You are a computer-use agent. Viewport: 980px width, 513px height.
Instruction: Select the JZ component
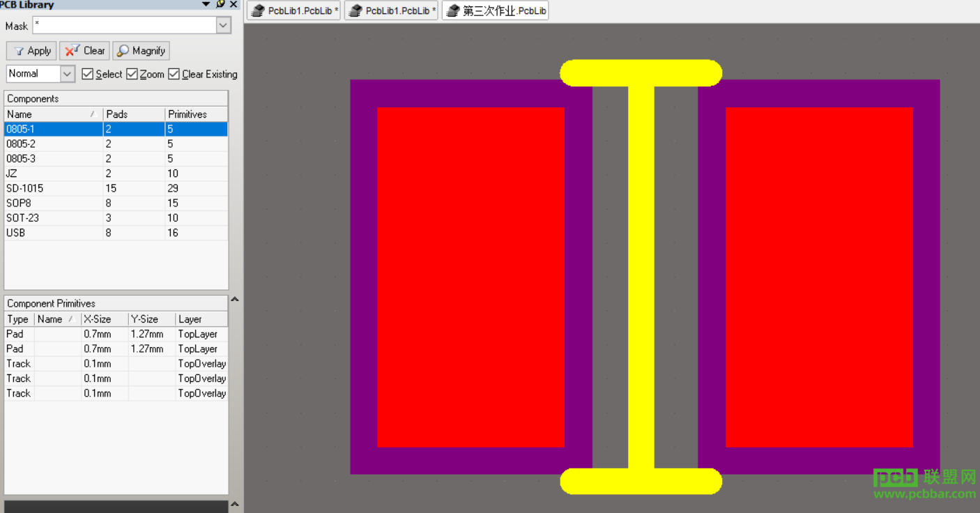[x=116, y=174]
